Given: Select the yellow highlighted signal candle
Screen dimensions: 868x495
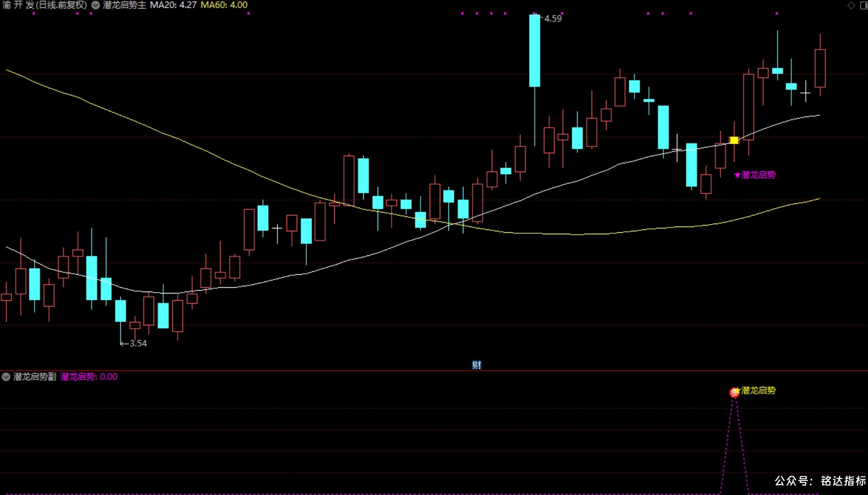Looking at the screenshot, I should tap(734, 140).
